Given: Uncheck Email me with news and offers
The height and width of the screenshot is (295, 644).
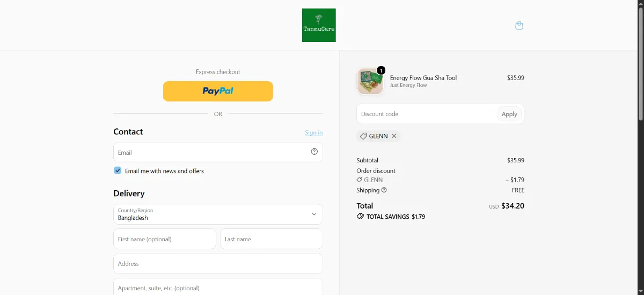Looking at the screenshot, I should point(118,170).
